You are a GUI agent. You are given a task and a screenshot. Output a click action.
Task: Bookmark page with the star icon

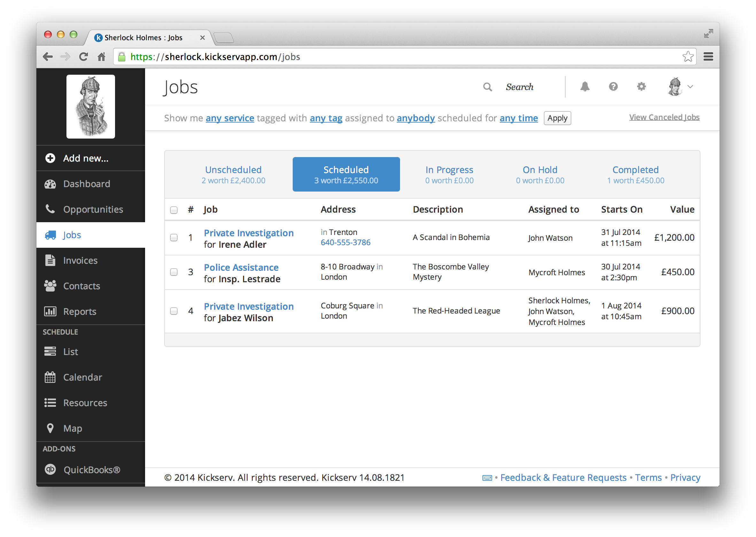tap(688, 57)
